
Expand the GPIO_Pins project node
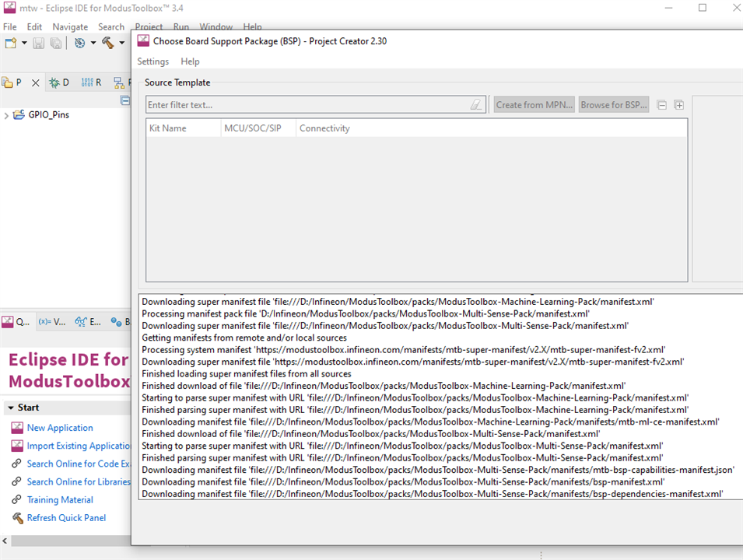pos(6,115)
